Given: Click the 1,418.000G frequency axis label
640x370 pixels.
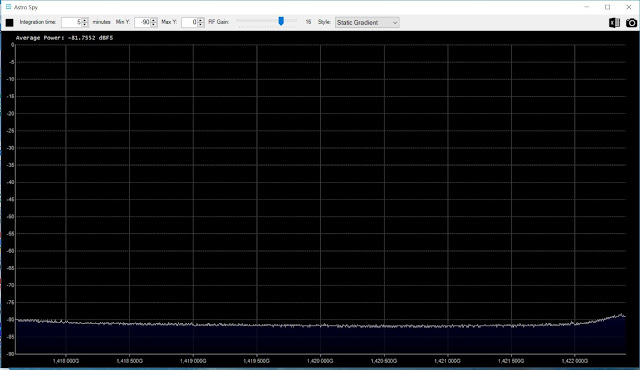Looking at the screenshot, I should 66,361.
